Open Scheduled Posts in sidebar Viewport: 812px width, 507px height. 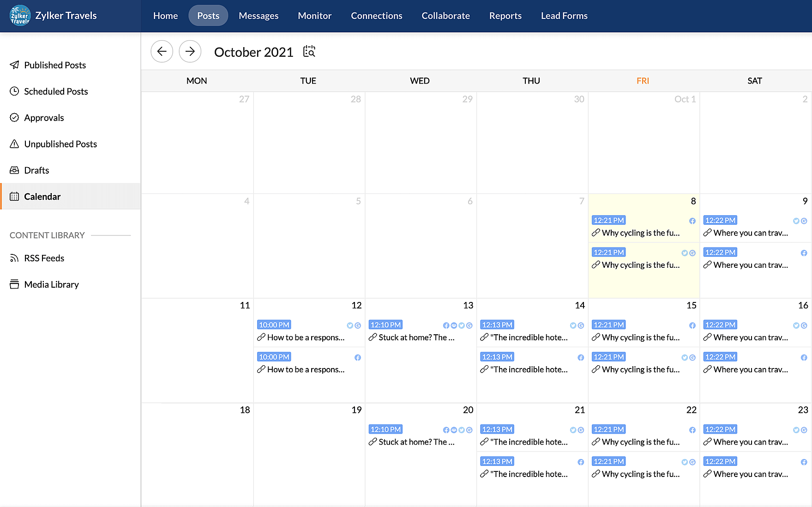coord(70,91)
